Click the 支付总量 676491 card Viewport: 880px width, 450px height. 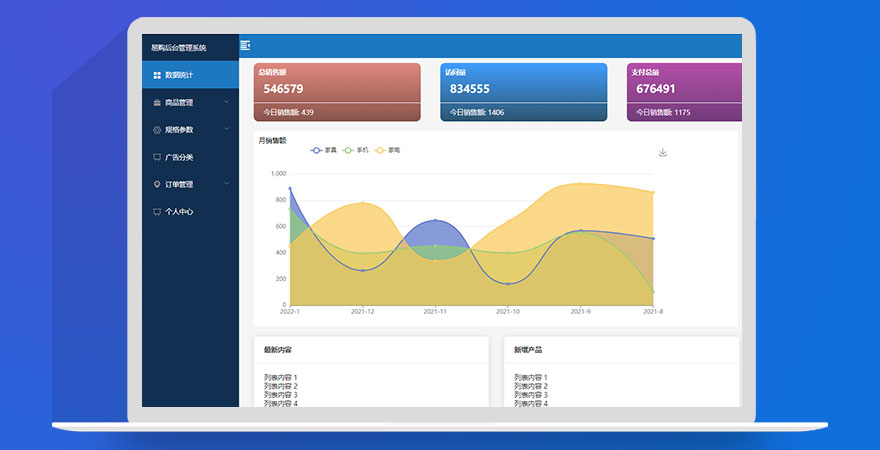click(x=684, y=91)
